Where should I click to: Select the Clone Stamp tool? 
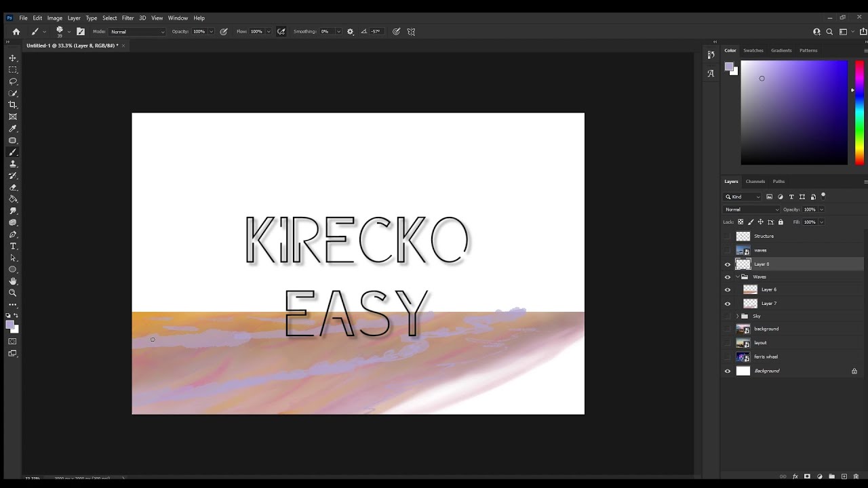tap(13, 164)
